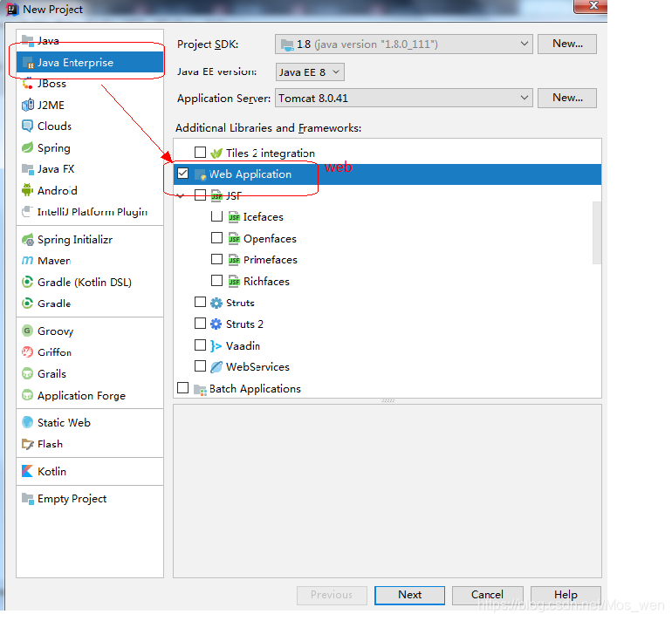Check the Richfaces checkbox
This screenshot has height=621, width=672.
pyautogui.click(x=216, y=281)
